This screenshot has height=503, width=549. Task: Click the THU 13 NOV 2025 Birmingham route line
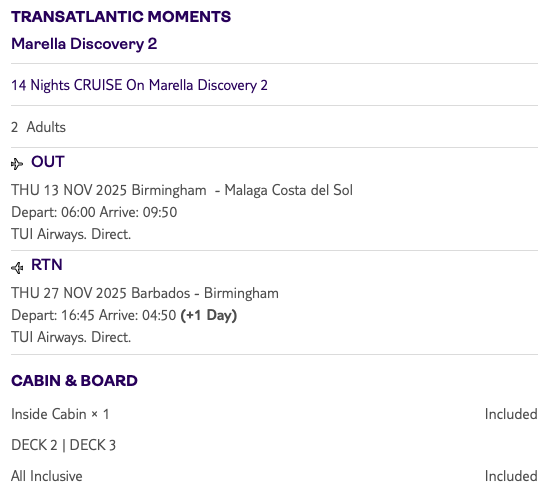pos(182,190)
